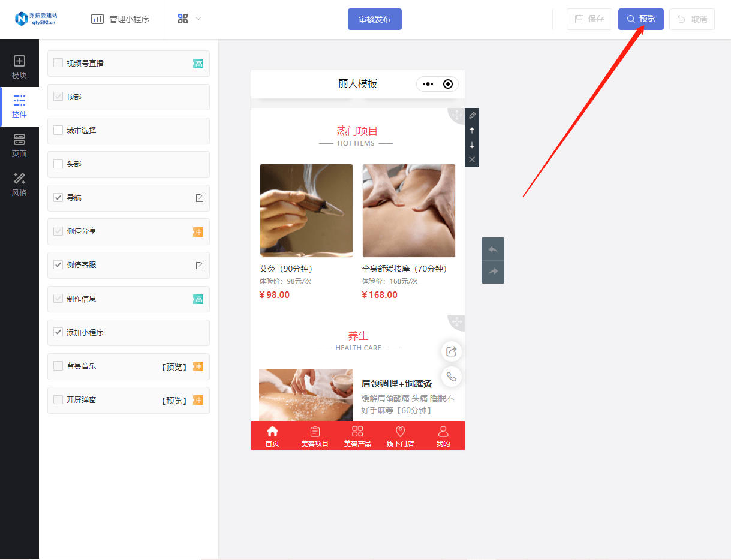
Task: Click the circle close icon in phone header
Action: (x=448, y=84)
